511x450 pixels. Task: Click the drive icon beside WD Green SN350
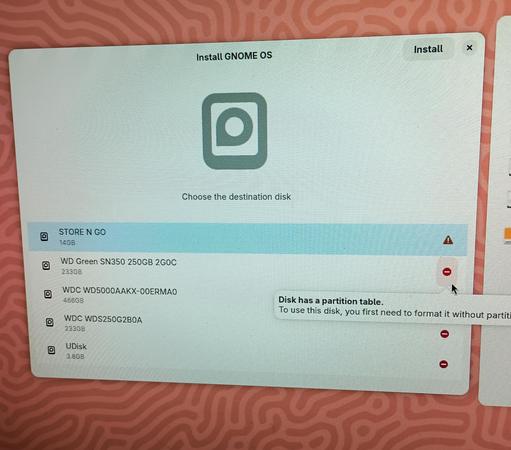click(x=46, y=265)
